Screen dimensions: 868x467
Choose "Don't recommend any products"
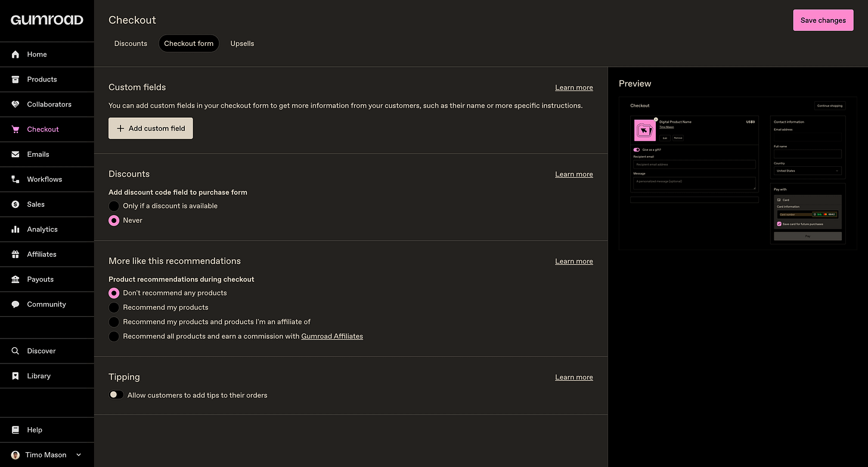pos(114,293)
